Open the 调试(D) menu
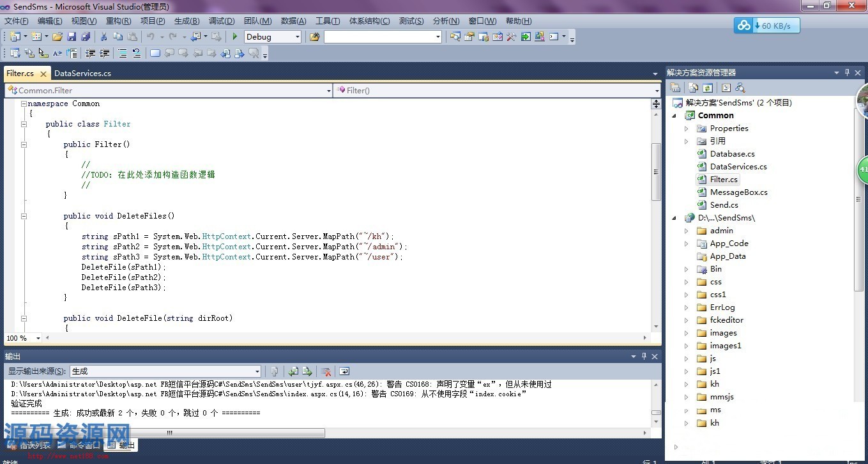The image size is (868, 464). [x=222, y=21]
